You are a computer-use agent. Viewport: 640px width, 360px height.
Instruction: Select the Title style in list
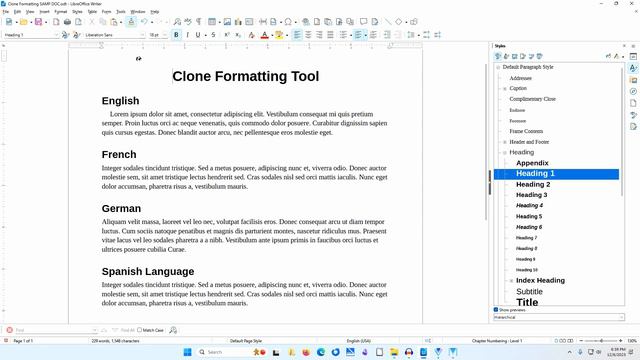pos(527,302)
